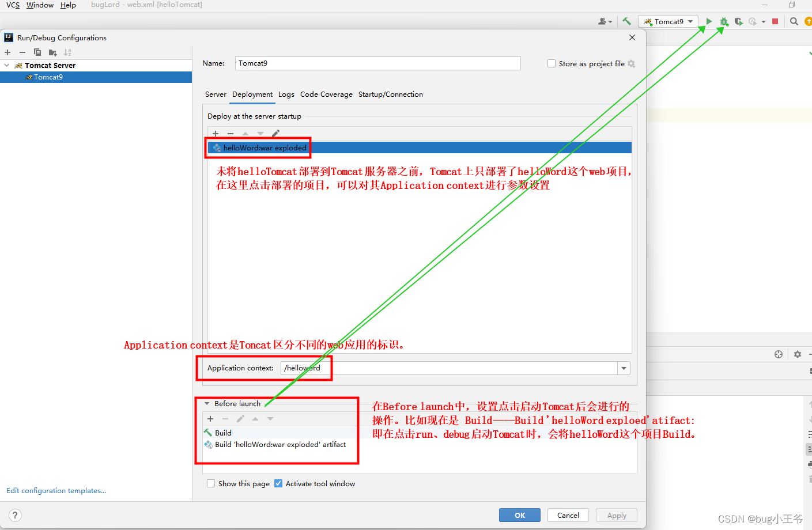Viewport: 812px width, 530px height.
Task: Enable the Store as project file checkbox
Action: coord(551,63)
